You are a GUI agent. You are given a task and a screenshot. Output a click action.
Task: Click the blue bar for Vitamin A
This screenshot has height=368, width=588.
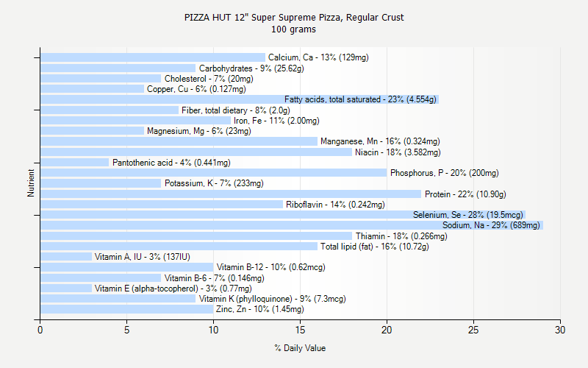[66, 257]
